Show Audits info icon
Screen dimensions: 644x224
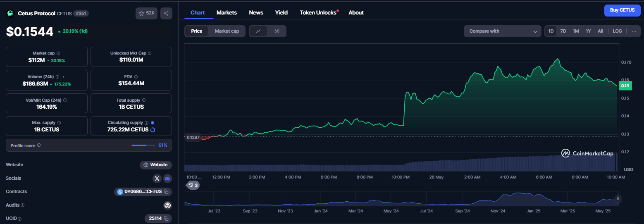point(22,205)
